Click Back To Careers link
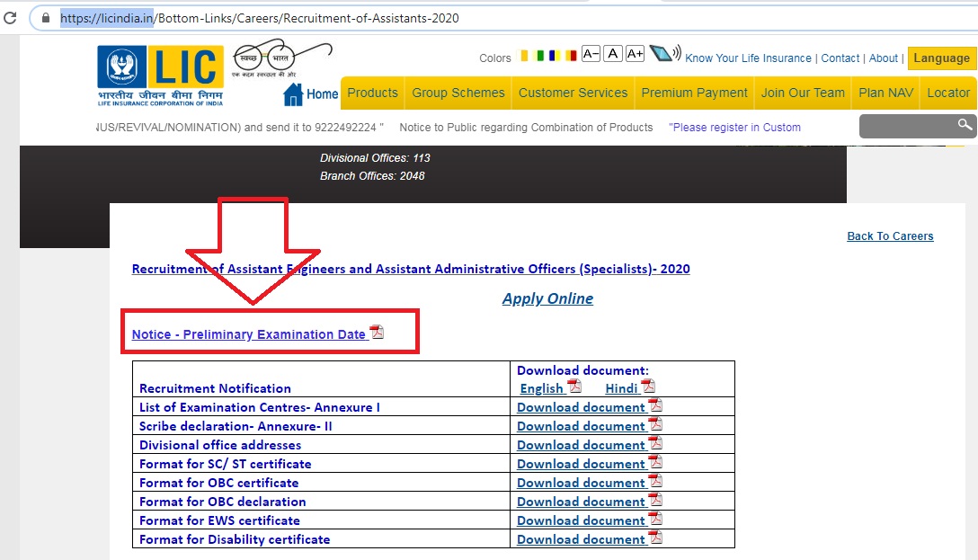 [x=890, y=236]
